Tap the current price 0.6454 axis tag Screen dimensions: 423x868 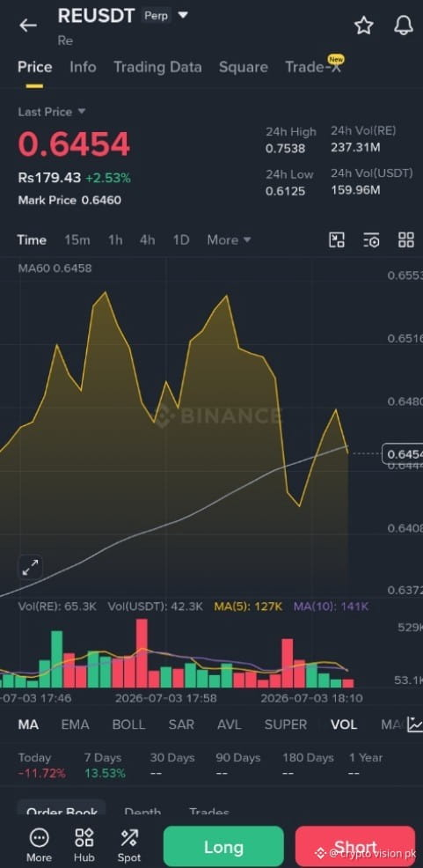403,454
